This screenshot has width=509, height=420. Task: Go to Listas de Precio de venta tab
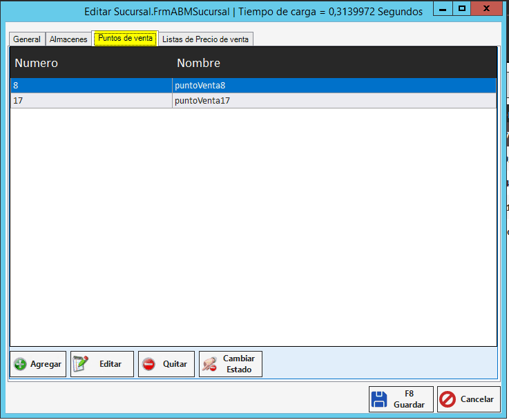(x=205, y=39)
